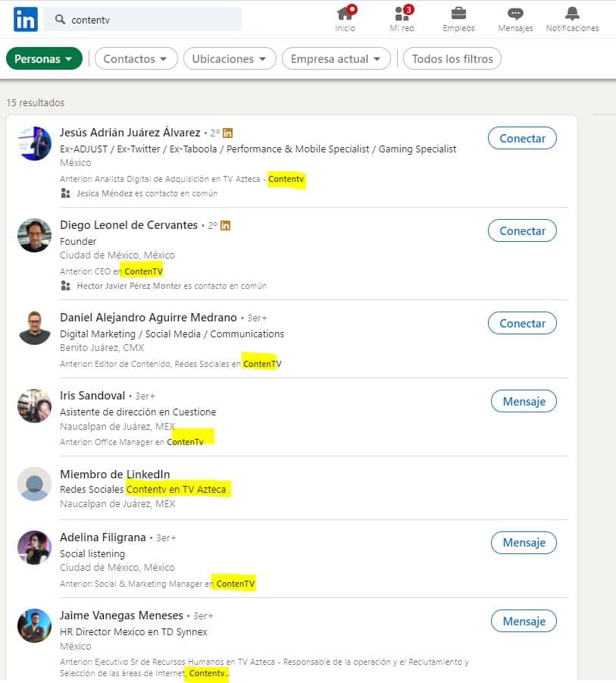
Task: Click the '15 resultados' count text
Action: pyautogui.click(x=36, y=102)
